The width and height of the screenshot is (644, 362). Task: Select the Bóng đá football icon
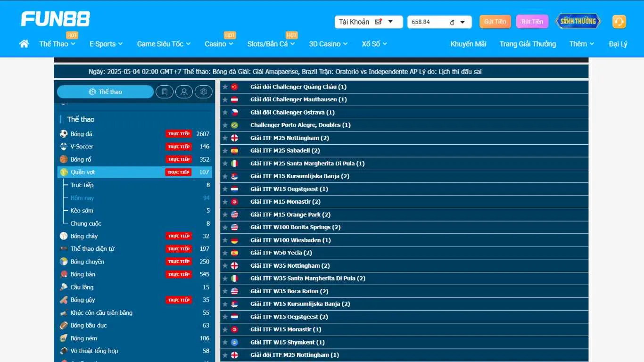[x=64, y=134]
